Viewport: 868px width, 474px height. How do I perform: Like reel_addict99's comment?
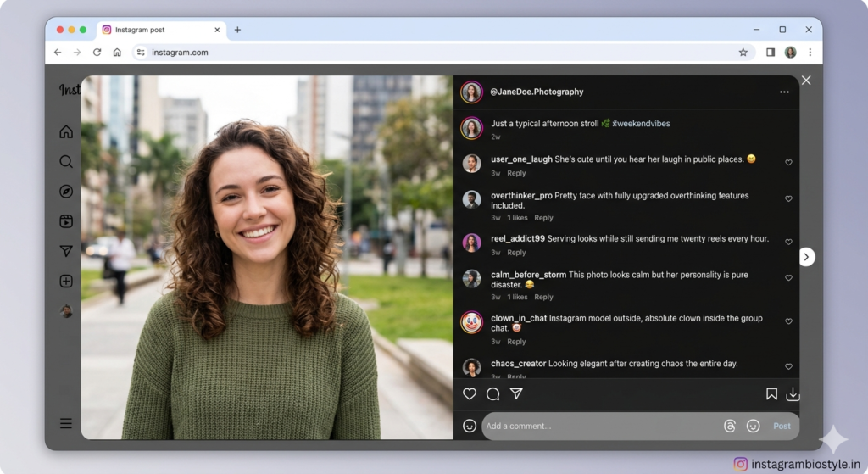click(x=788, y=242)
